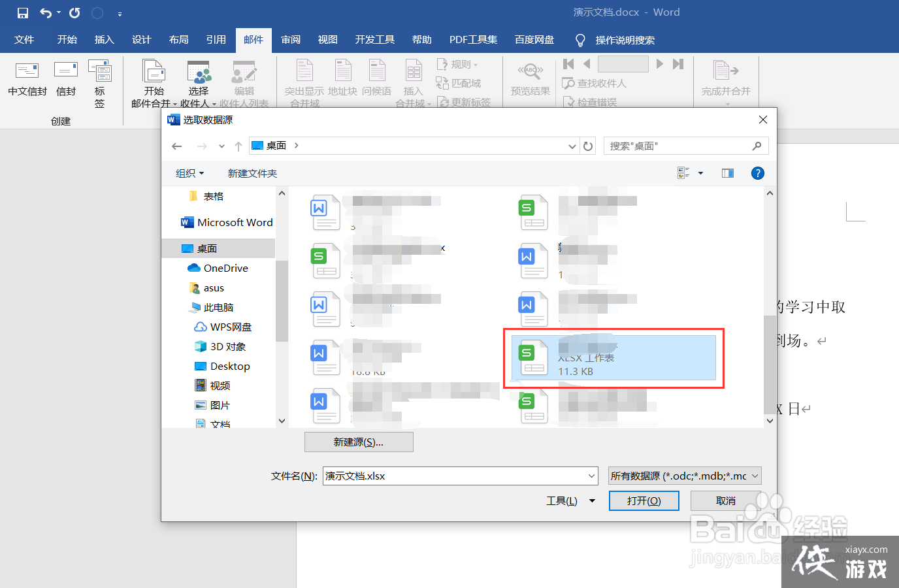Switch to the 开始 ribbon tab
Image resolution: width=899 pixels, height=588 pixels.
(67, 40)
